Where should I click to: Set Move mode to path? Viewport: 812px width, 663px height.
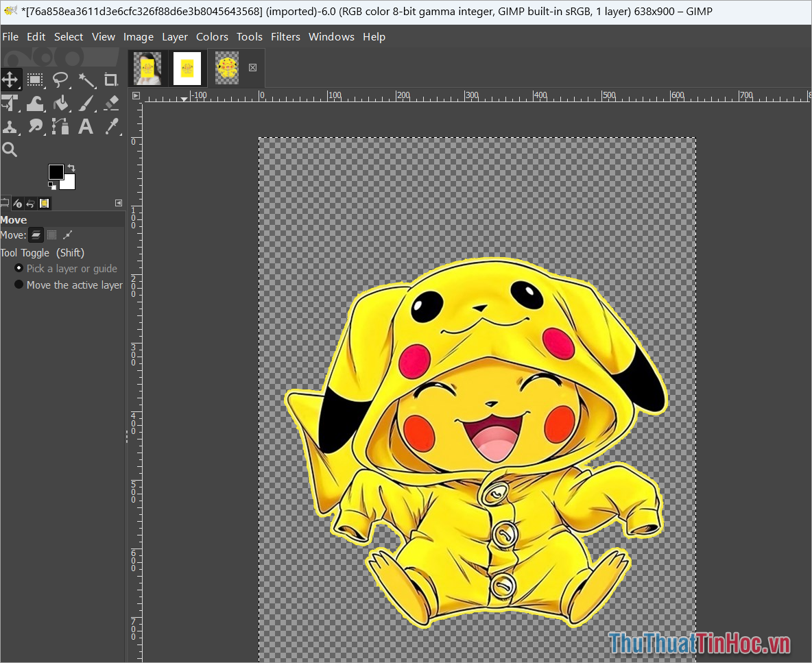pos(67,235)
